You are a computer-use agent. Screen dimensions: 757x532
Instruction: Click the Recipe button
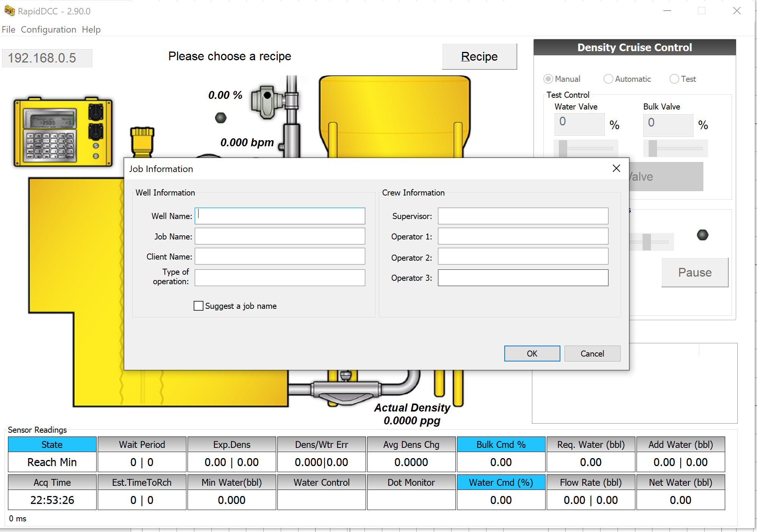click(479, 56)
